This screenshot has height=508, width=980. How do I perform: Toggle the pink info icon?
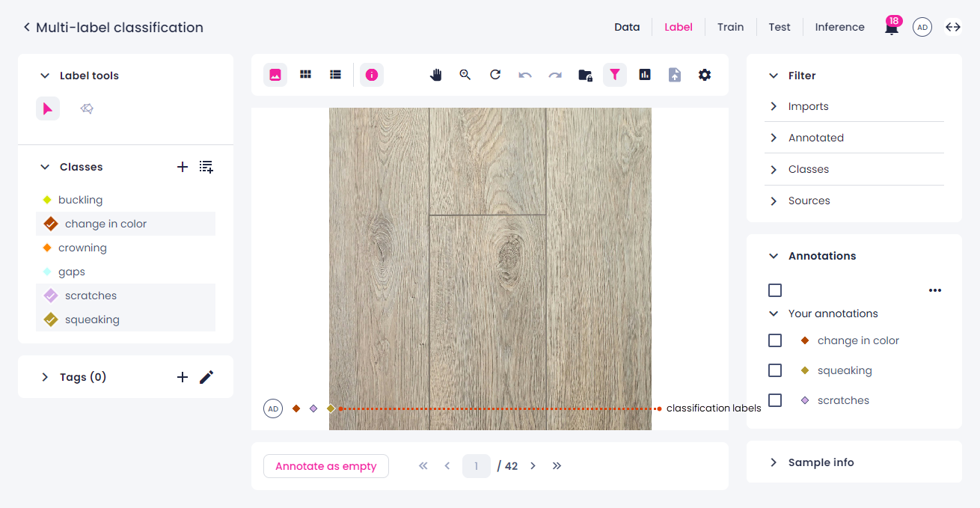click(x=372, y=75)
